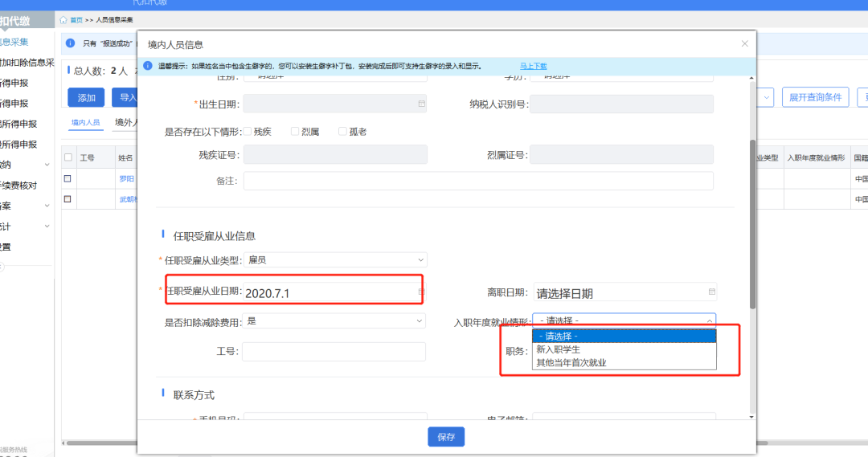Check the 烈属 checkbox

[x=295, y=131]
